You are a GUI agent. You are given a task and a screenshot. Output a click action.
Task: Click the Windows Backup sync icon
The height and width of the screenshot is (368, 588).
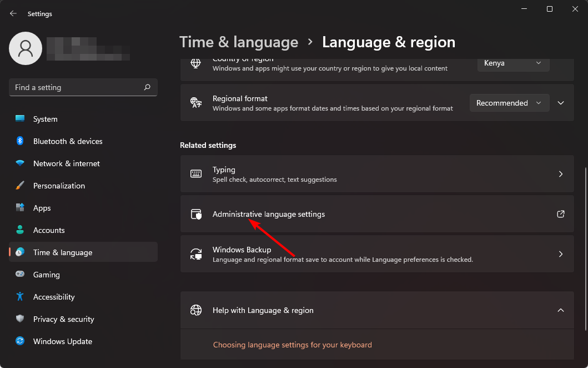(196, 254)
